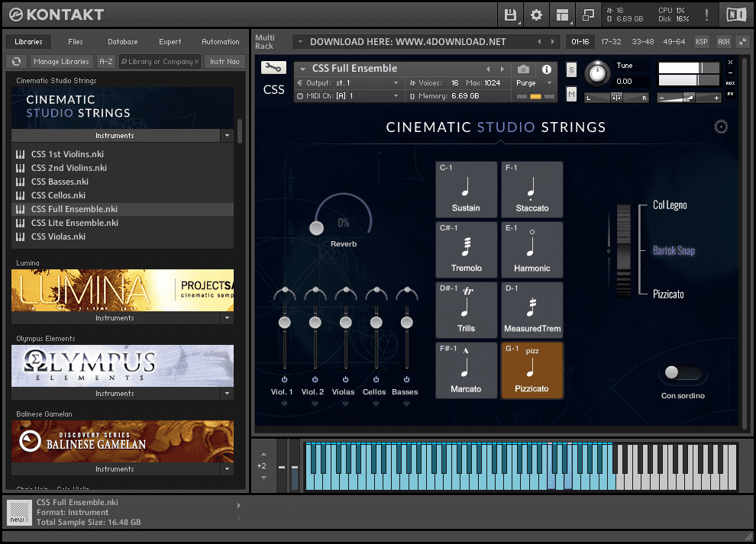This screenshot has width=756, height=544.
Task: Open the save/load disk menu
Action: coord(510,15)
